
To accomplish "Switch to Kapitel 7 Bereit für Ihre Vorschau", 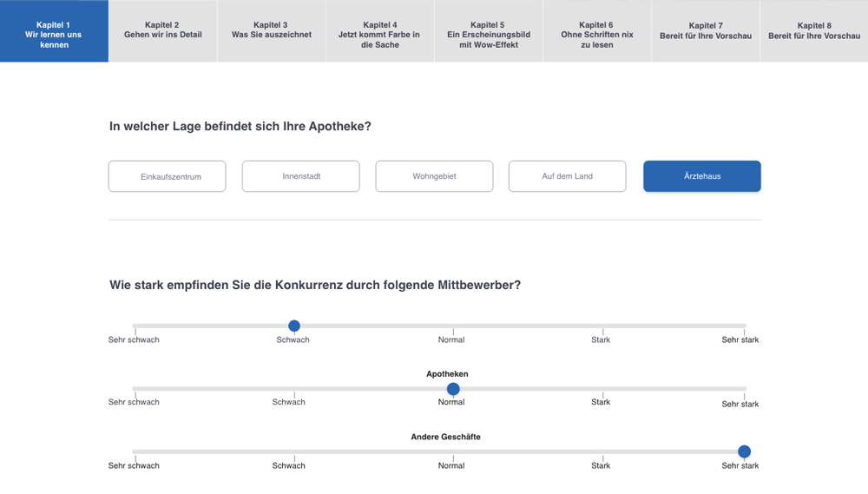I will coord(705,31).
